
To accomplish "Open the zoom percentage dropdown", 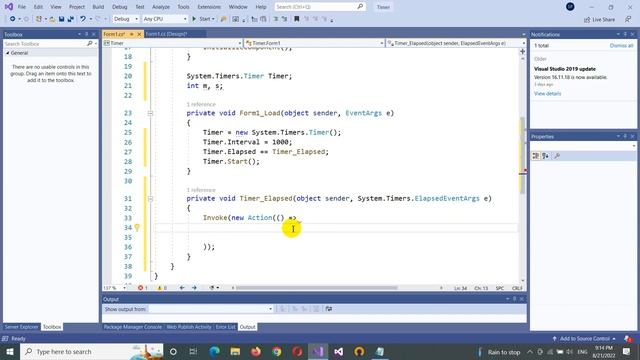I will [115, 288].
